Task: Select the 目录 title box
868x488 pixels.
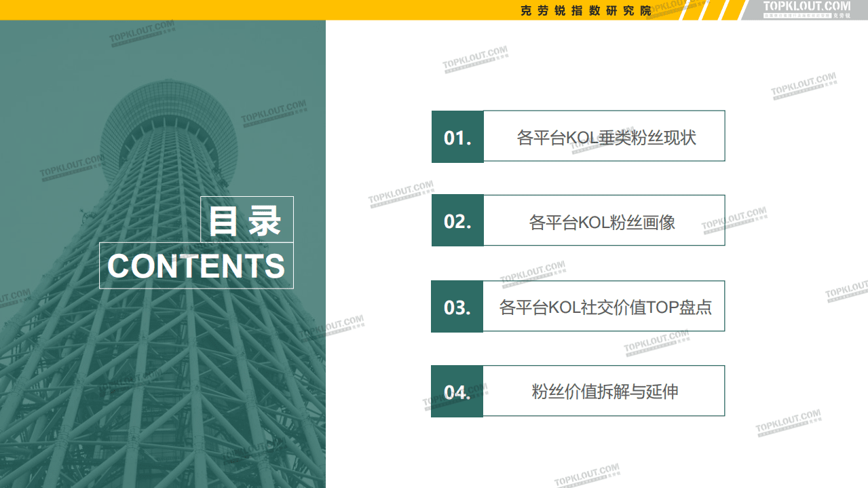Action: point(247,220)
